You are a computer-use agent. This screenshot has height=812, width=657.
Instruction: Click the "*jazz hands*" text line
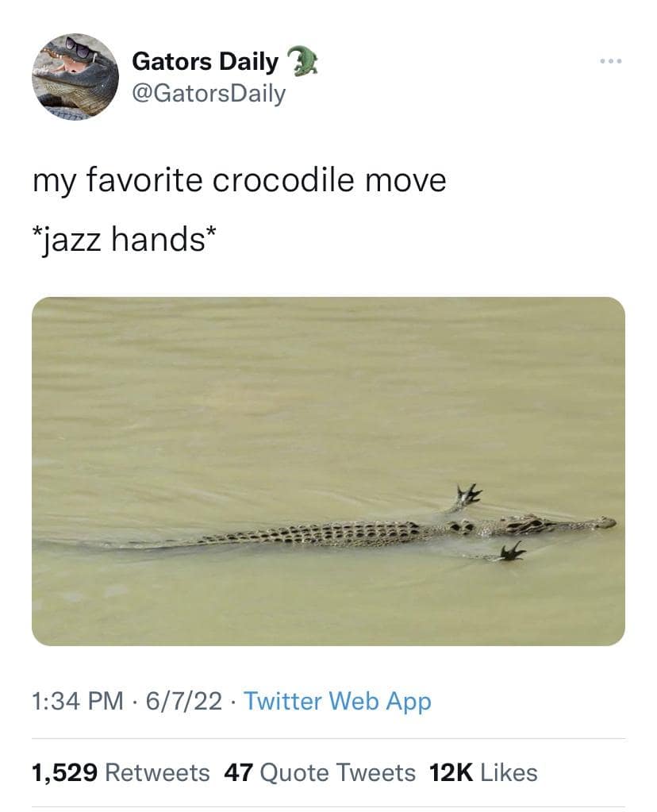pyautogui.click(x=121, y=238)
